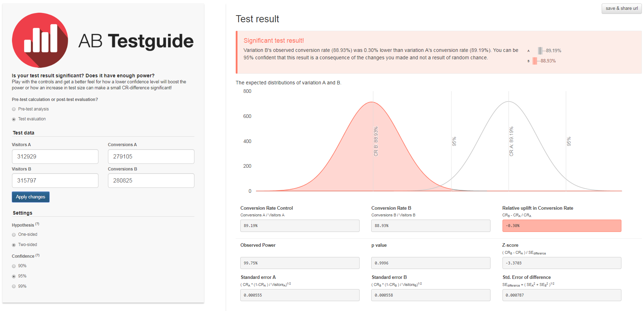
Task: Click the Confidence help question mark
Action: (37, 255)
